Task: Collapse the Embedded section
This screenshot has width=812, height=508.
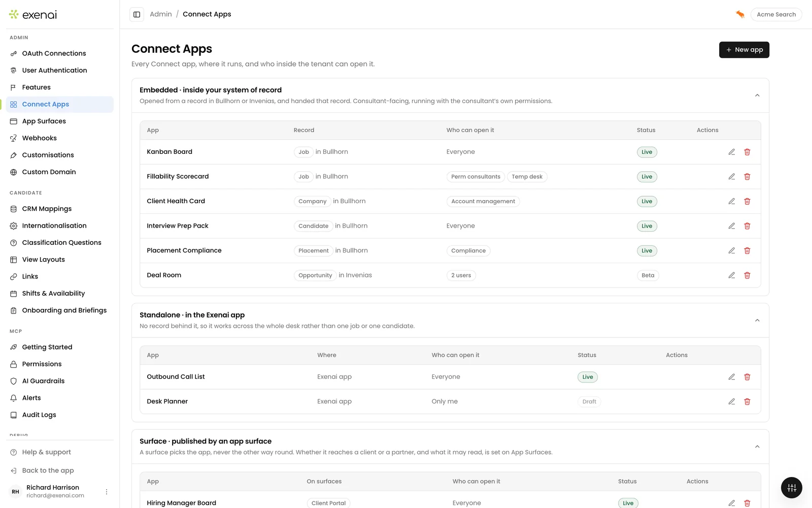Action: pos(757,96)
